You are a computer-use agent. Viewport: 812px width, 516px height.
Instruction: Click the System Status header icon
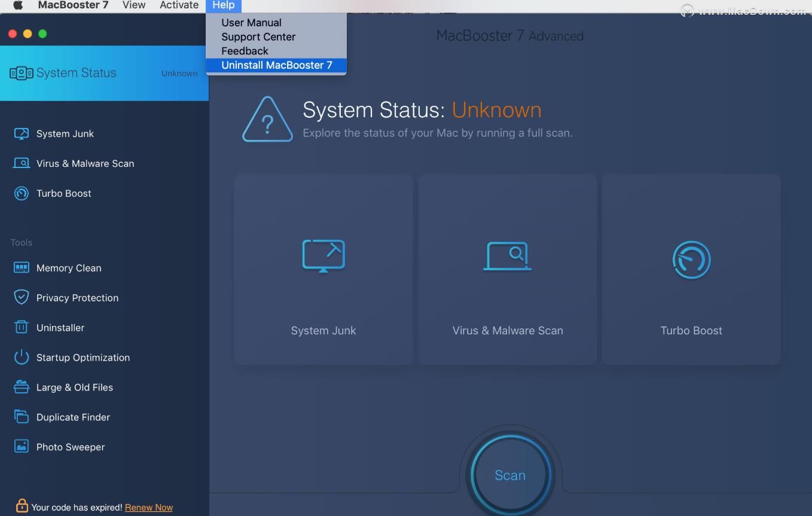click(22, 73)
